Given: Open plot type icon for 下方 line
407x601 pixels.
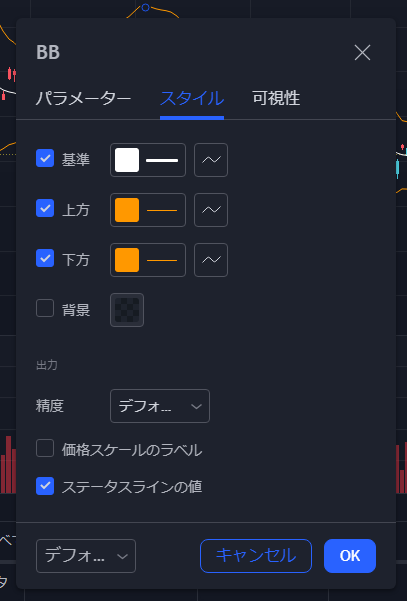Looking at the screenshot, I should 211,260.
